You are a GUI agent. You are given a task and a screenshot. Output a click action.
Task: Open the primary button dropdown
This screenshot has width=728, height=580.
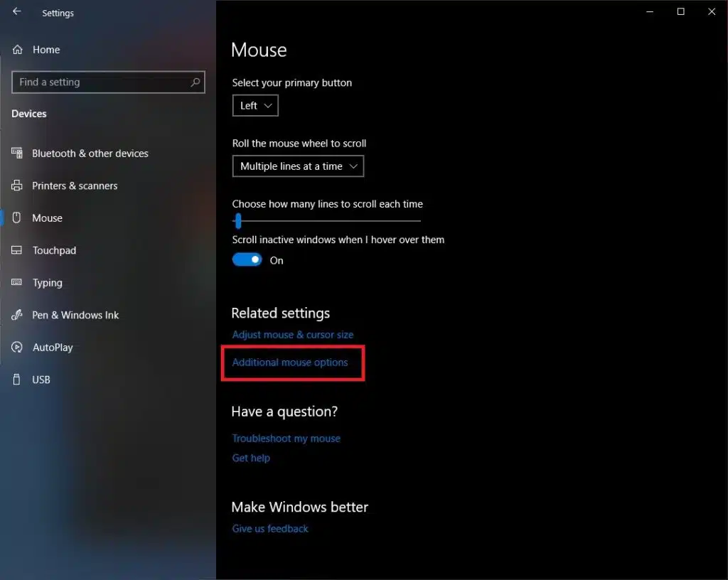tap(255, 104)
